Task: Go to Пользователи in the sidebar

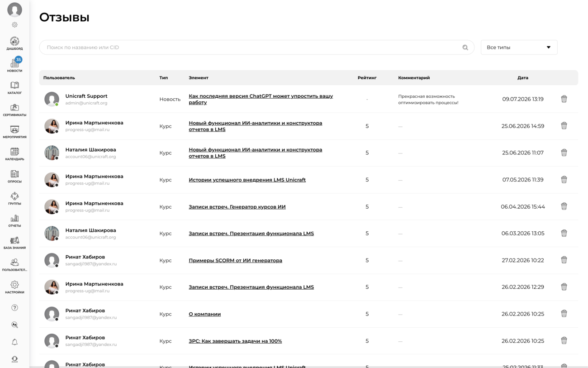Action: [14, 265]
